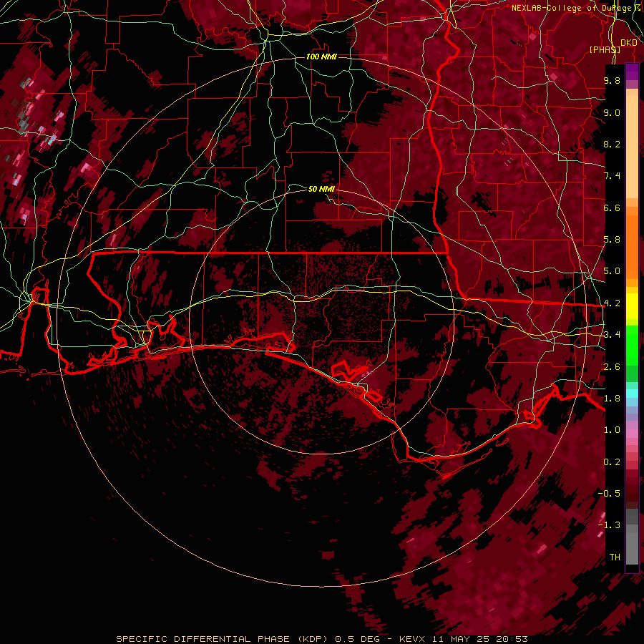Click the cyan segment of the color bar
Image resolution: width=644 pixels, height=644 pixels.
tap(632, 394)
